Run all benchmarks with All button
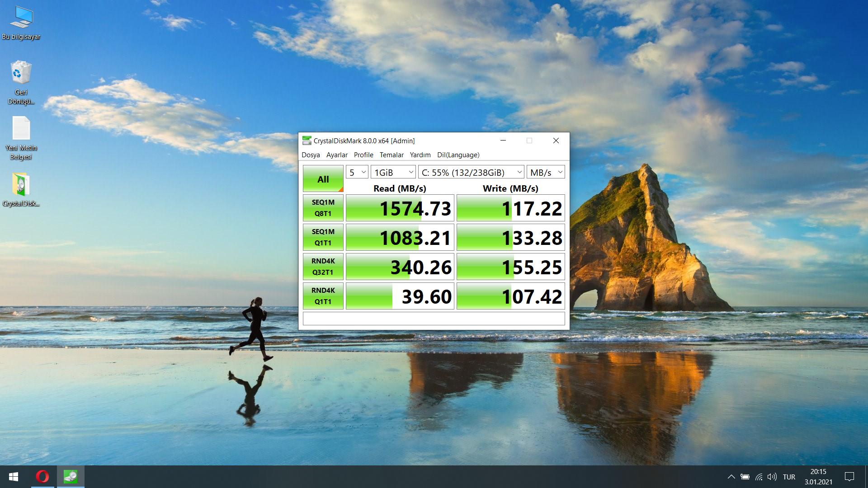The width and height of the screenshot is (868, 488). pyautogui.click(x=323, y=179)
